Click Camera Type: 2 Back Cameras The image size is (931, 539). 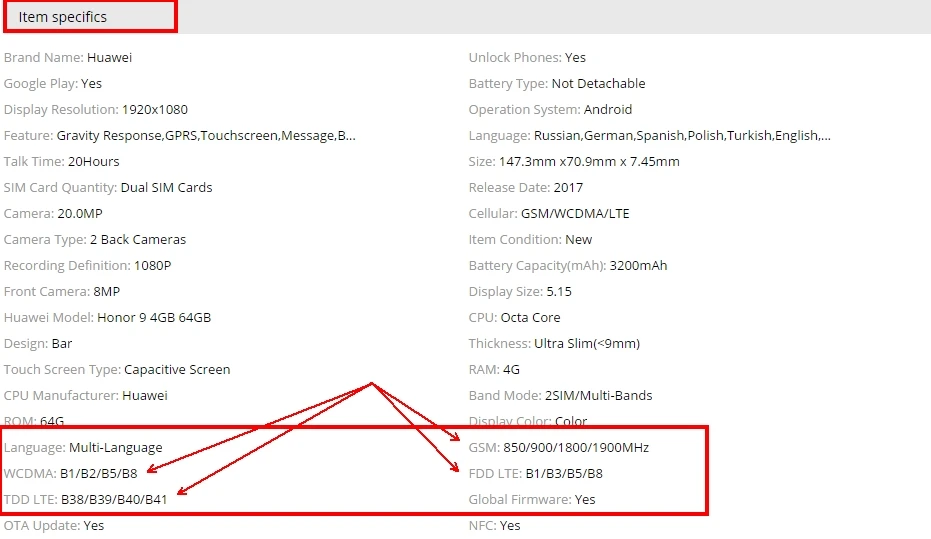[x=95, y=240]
